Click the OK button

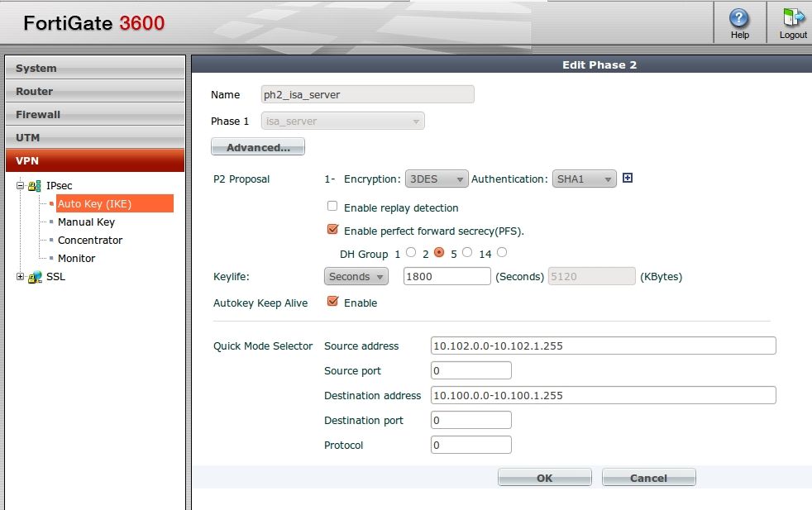(x=544, y=478)
